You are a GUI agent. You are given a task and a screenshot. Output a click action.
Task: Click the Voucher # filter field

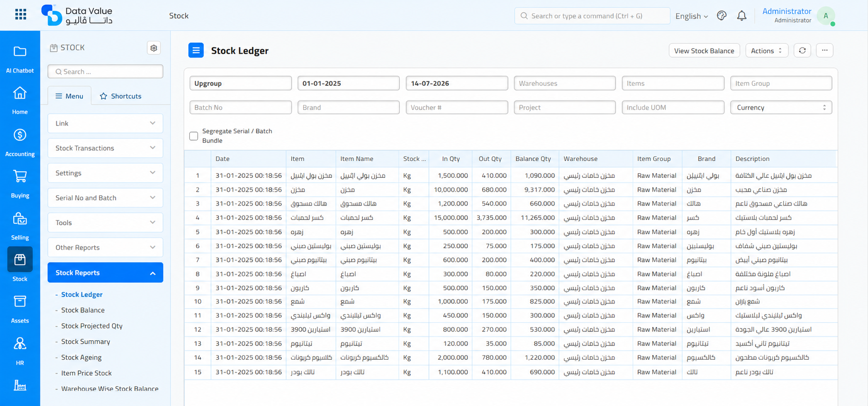457,107
